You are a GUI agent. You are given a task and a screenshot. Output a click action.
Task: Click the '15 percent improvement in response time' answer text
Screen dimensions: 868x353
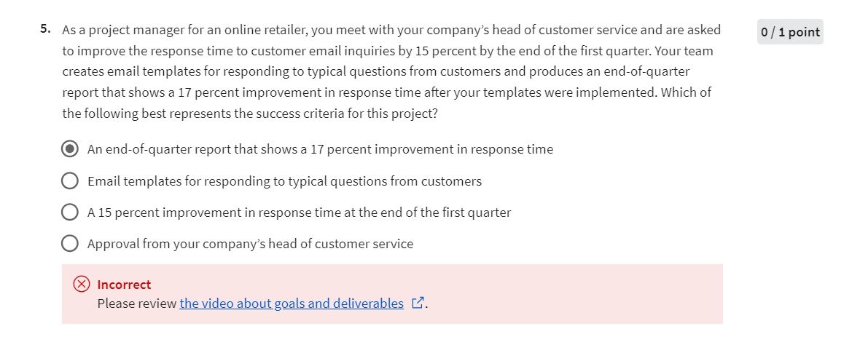[299, 213]
